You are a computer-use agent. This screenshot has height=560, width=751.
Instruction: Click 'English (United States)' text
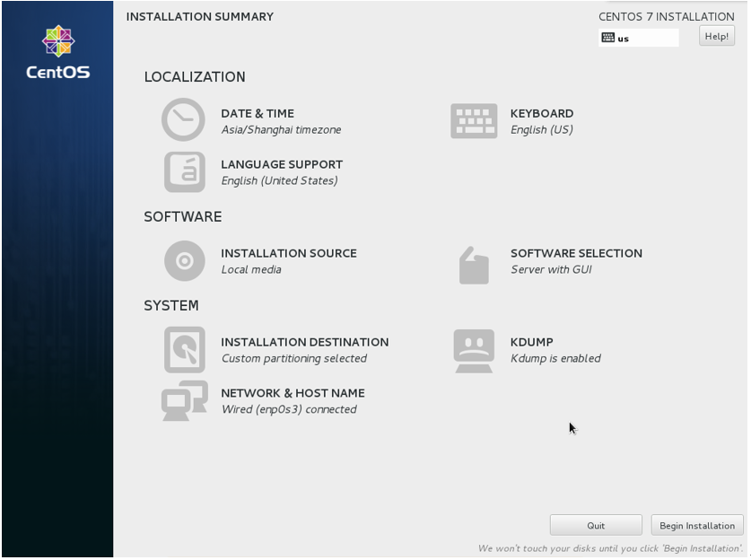pyautogui.click(x=279, y=180)
